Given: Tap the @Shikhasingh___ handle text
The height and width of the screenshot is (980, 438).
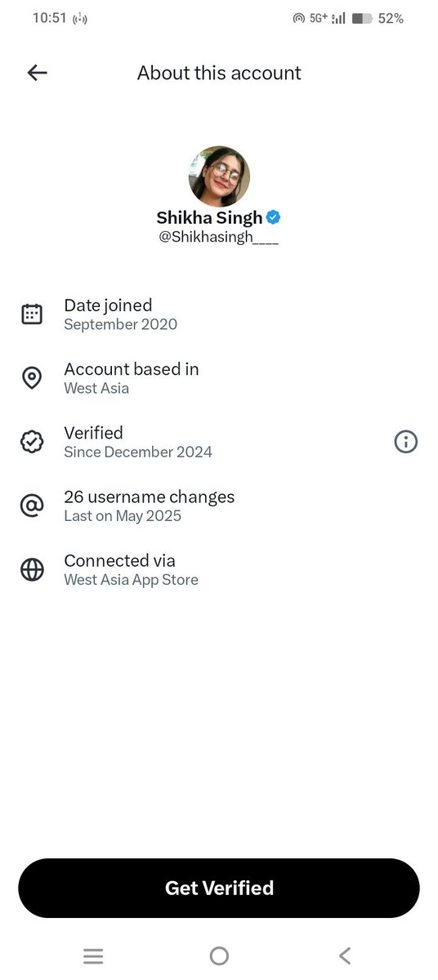Looking at the screenshot, I should point(219,238).
